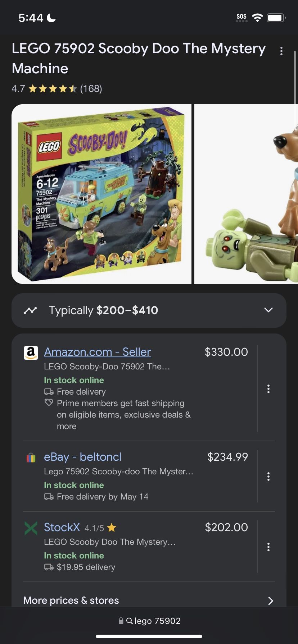The width and height of the screenshot is (298, 644).
Task: Tap the $202.00 StockX price
Action: coord(226,527)
